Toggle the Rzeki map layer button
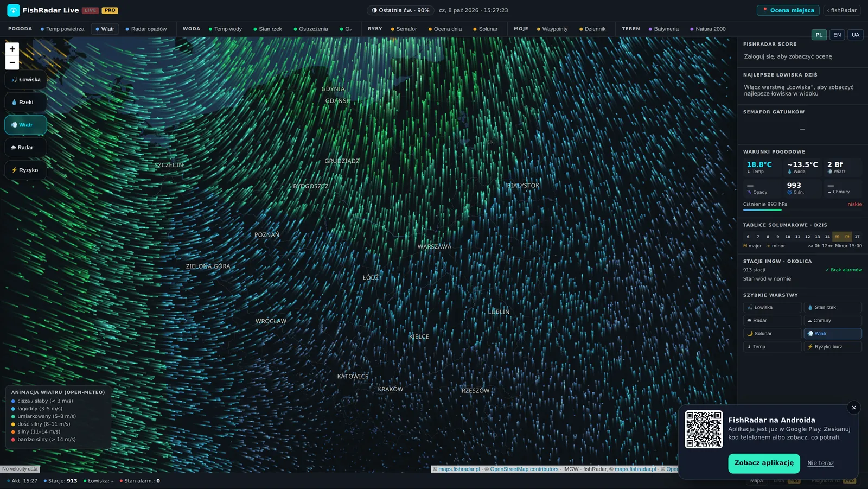Screen dimensions: 868x489 tap(25, 102)
